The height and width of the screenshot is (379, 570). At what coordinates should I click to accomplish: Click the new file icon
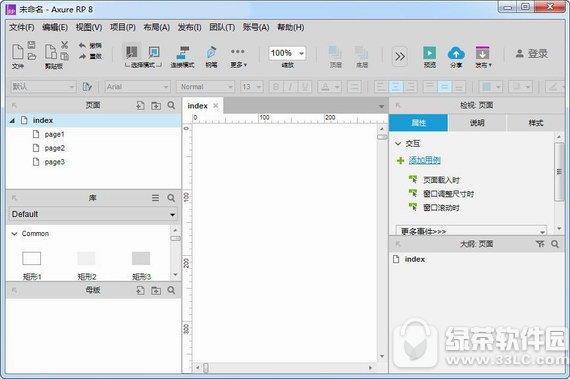tap(17, 52)
